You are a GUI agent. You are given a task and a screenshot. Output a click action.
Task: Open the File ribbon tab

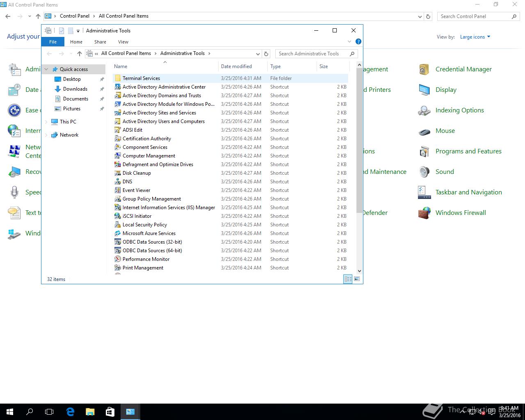[x=53, y=42]
